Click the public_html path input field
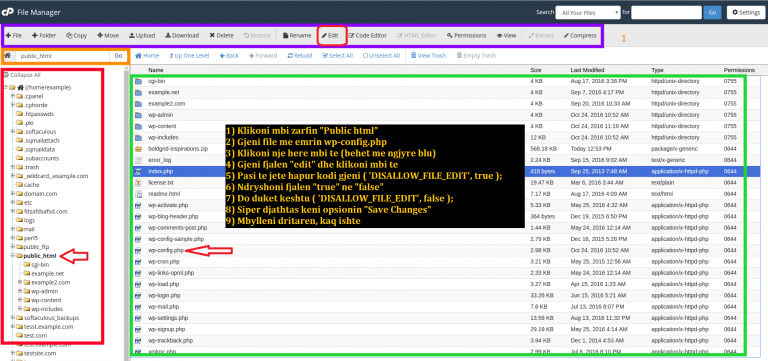The width and height of the screenshot is (768, 361). [x=62, y=56]
